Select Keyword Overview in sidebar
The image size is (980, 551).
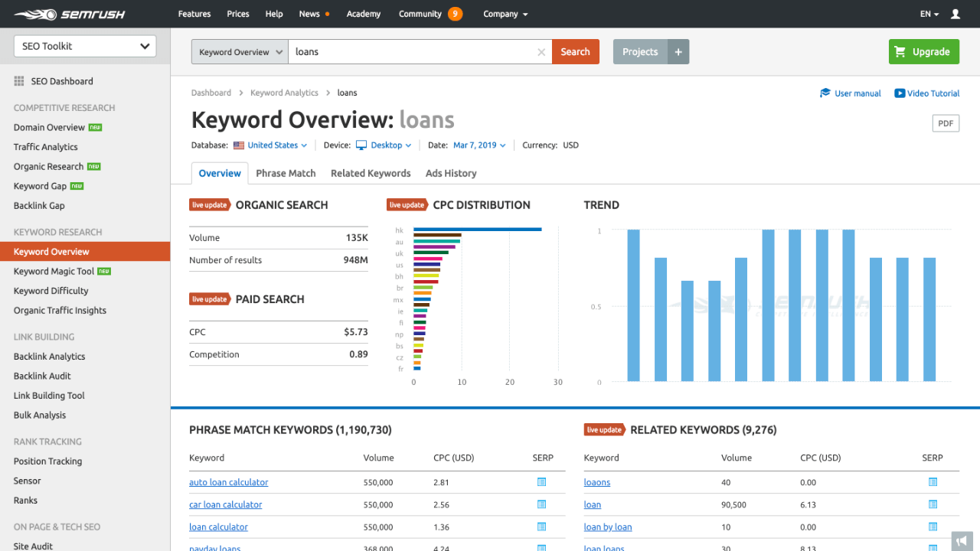point(85,252)
